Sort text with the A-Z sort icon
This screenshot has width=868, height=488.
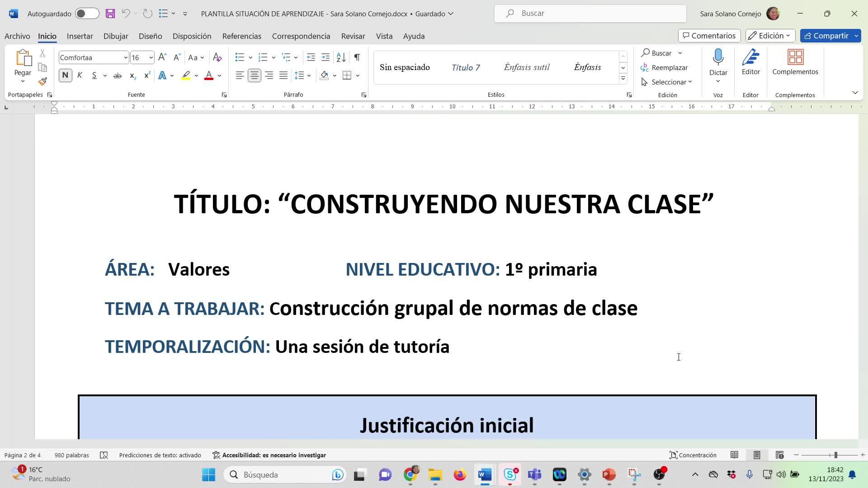pos(341,57)
